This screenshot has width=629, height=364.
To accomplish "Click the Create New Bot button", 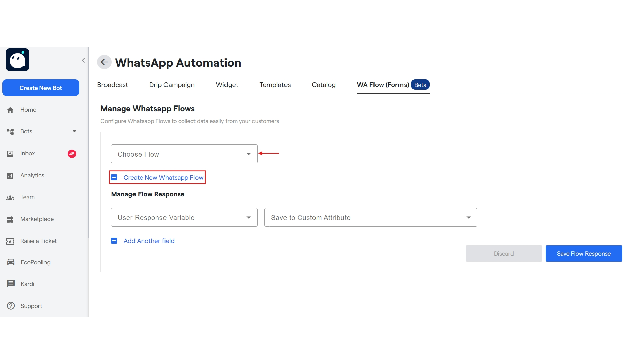I will [41, 88].
